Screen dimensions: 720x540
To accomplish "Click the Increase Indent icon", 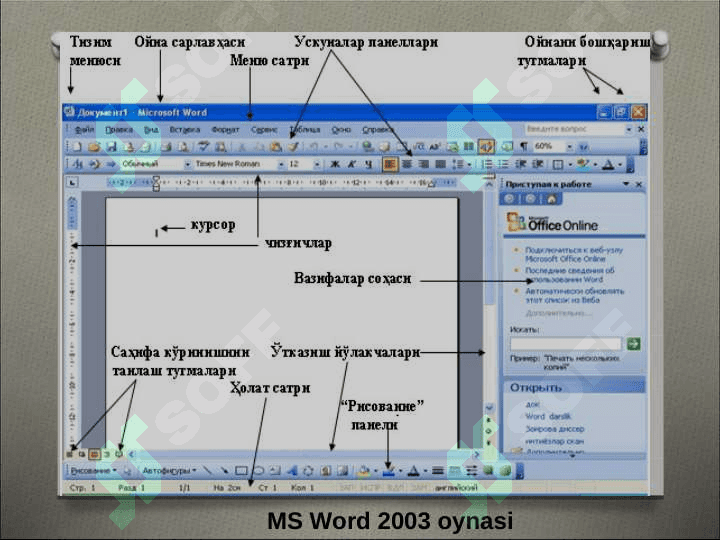I will (x=538, y=164).
